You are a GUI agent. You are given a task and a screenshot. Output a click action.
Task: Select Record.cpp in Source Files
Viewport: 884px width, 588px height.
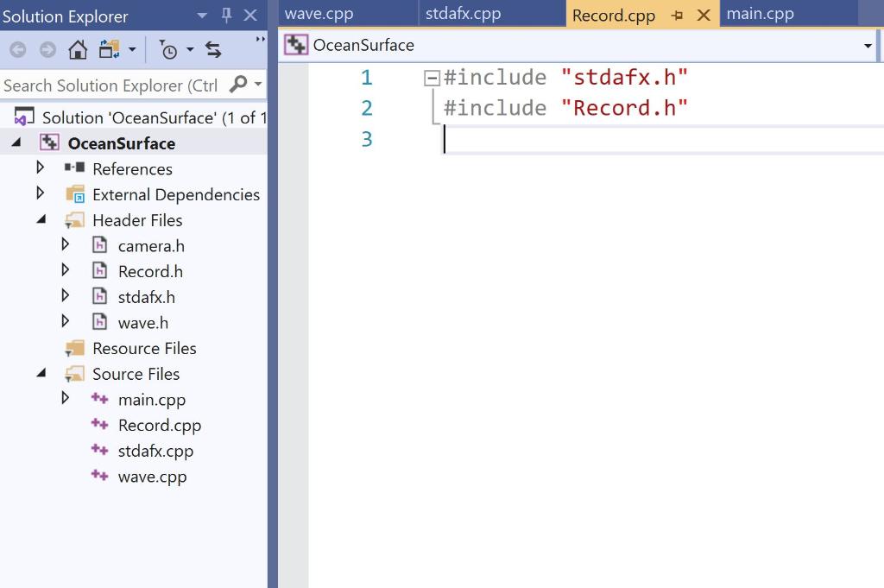[160, 426]
